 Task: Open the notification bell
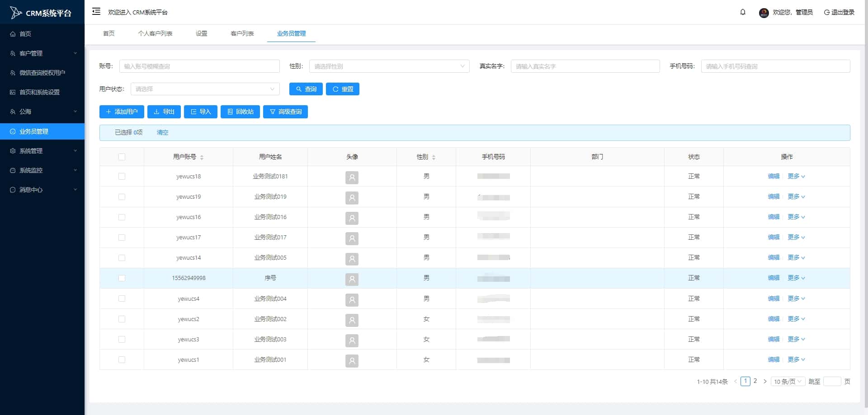(x=743, y=12)
